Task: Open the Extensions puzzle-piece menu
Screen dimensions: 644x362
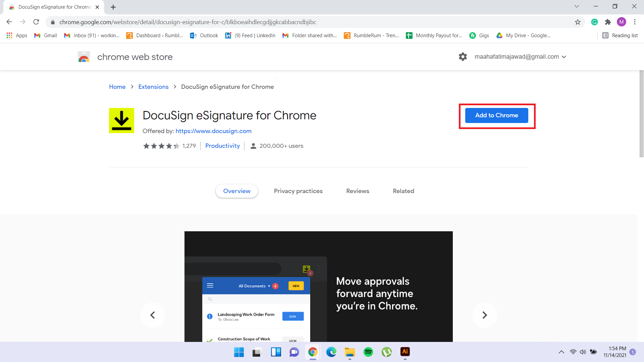Action: click(x=608, y=22)
